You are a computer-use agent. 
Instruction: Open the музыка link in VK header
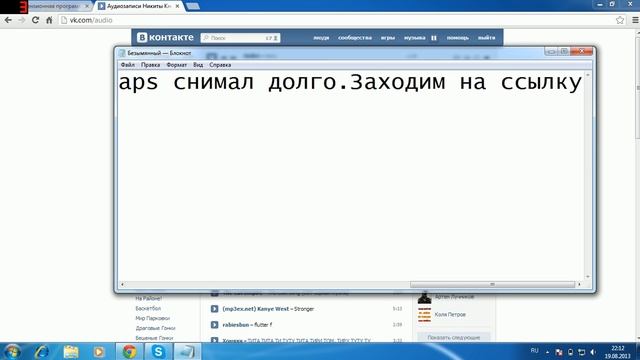pos(414,38)
